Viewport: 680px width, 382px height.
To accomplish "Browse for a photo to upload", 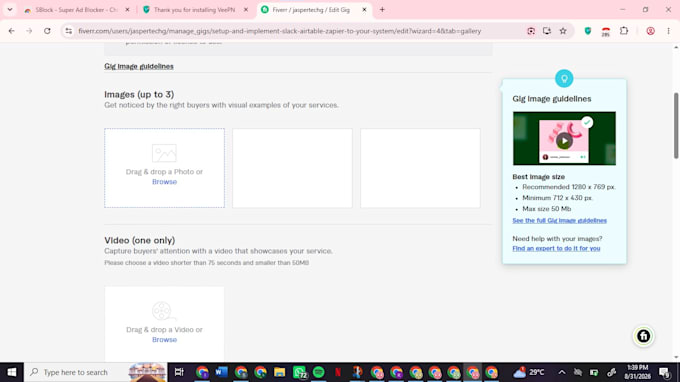I will coord(164,182).
